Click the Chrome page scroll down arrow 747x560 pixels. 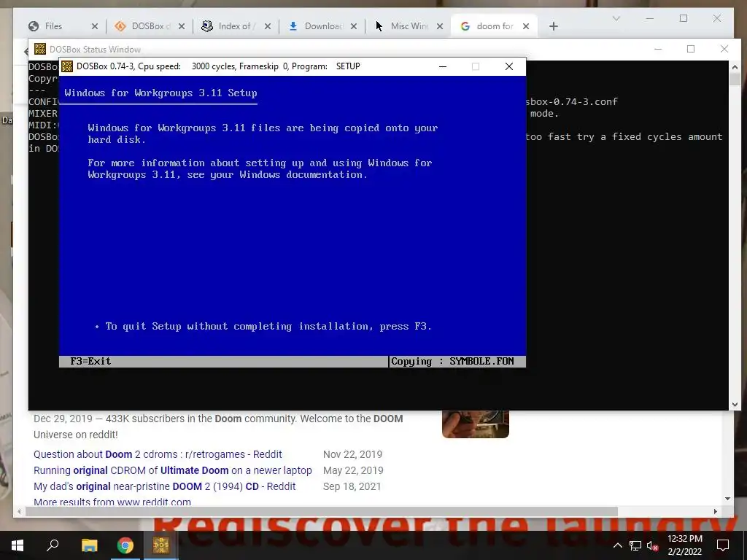727,499
